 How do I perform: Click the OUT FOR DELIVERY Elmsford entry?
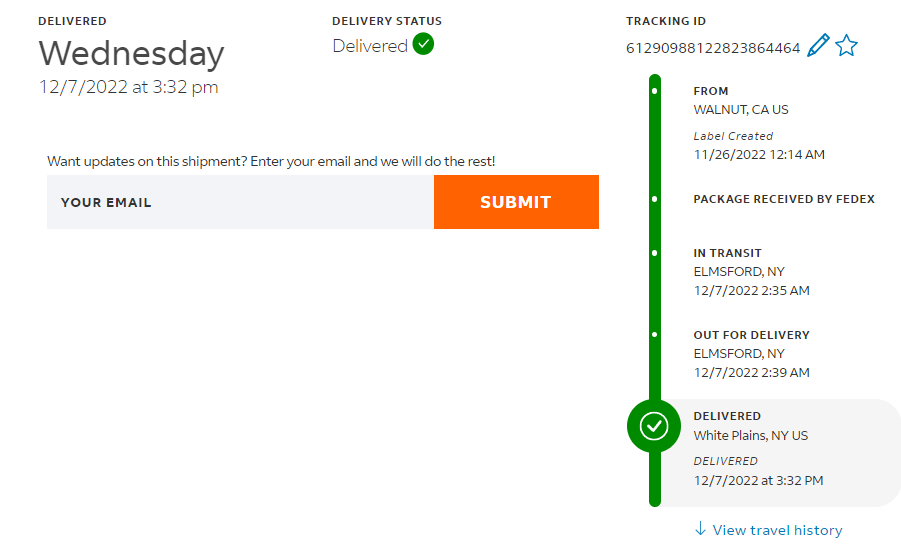coord(751,353)
